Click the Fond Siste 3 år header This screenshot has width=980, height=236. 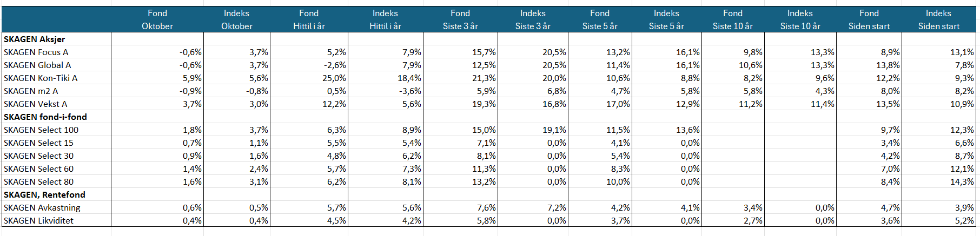click(460, 19)
